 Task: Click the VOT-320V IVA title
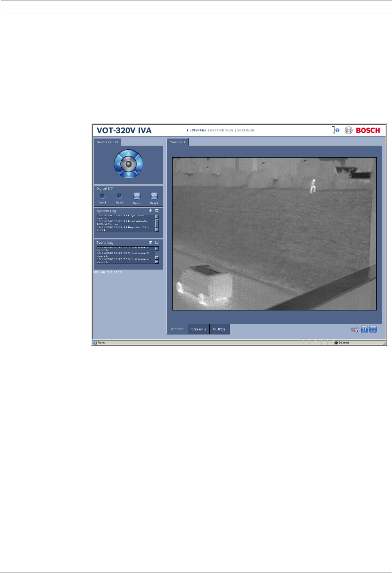(x=124, y=131)
